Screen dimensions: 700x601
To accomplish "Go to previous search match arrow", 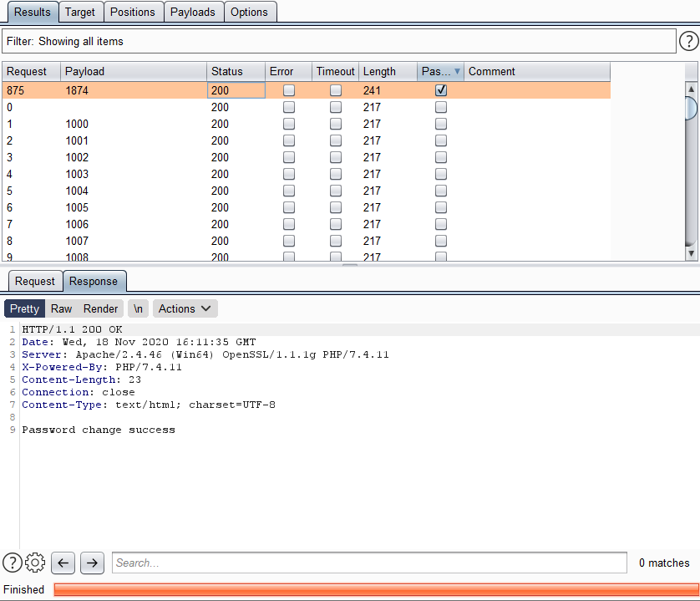I will 63,563.
